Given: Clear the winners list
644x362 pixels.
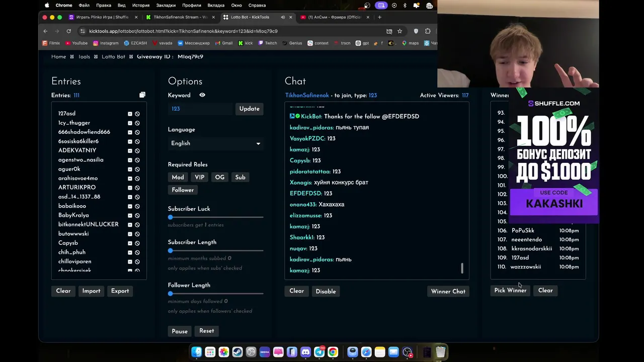Looking at the screenshot, I should pos(545,291).
